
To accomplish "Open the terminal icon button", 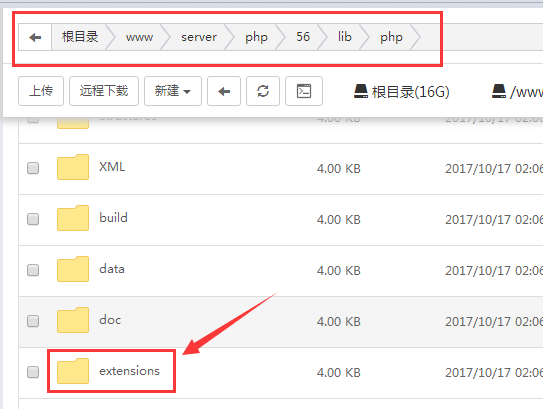I will (304, 91).
